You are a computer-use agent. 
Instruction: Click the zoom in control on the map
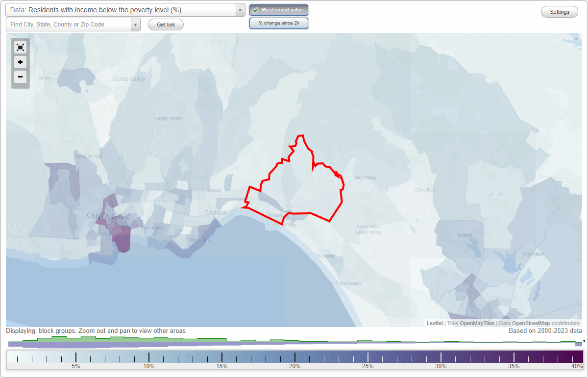pos(20,62)
